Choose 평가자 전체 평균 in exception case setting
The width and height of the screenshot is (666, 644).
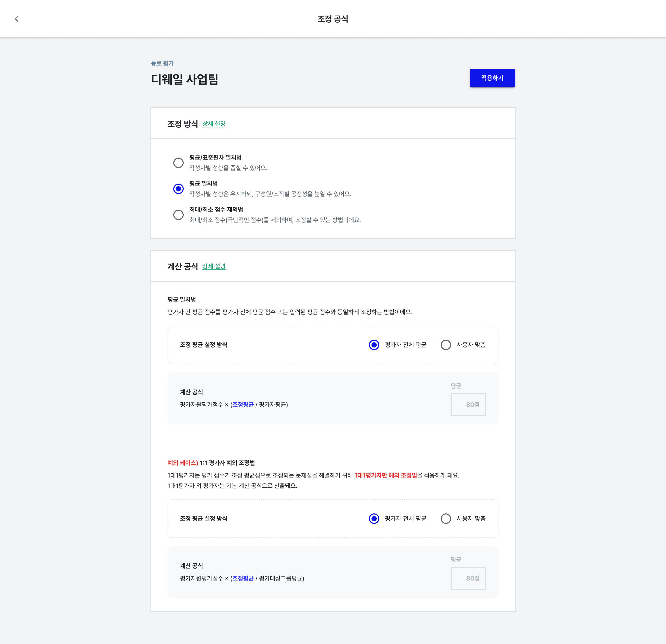click(x=374, y=519)
